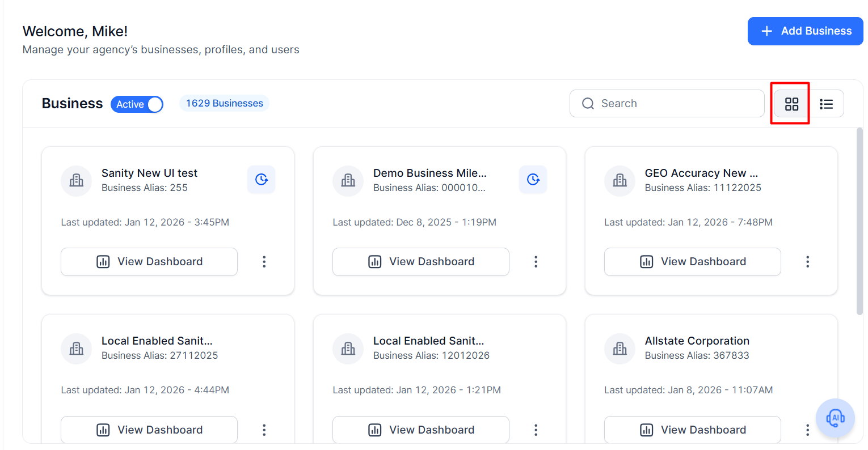The image size is (868, 450).
Task: View Dashboard for Allstate Corporation
Action: pos(693,430)
